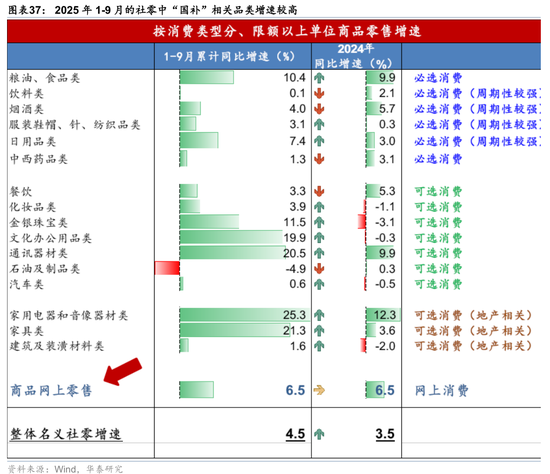Select the 石油及制品类 row label
Viewport: 550px width, 474px height.
pyautogui.click(x=45, y=269)
